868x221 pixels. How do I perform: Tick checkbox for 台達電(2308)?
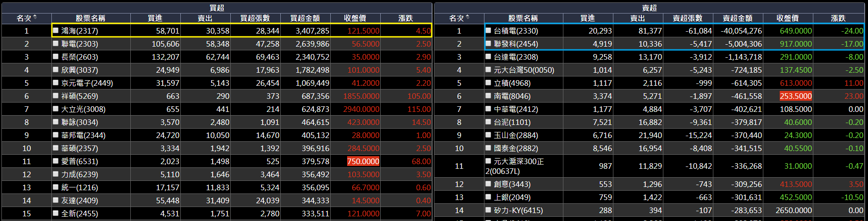pyautogui.click(x=489, y=56)
